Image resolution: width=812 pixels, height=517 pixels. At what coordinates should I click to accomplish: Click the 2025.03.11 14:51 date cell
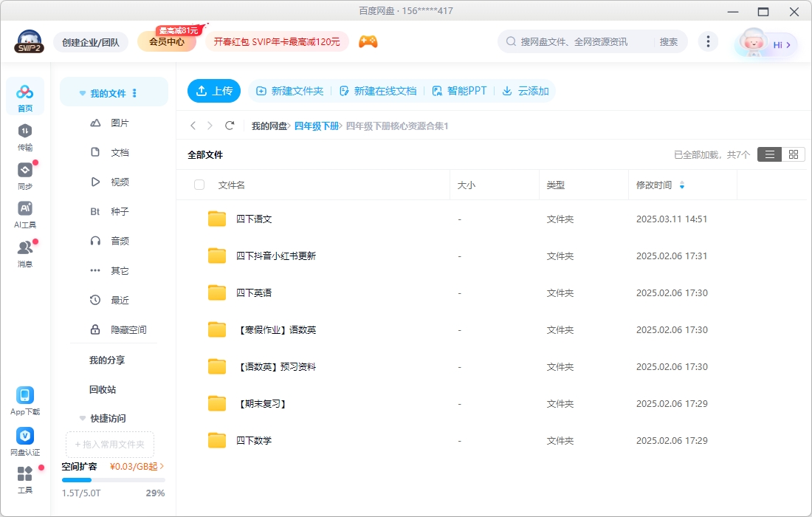pyautogui.click(x=672, y=219)
